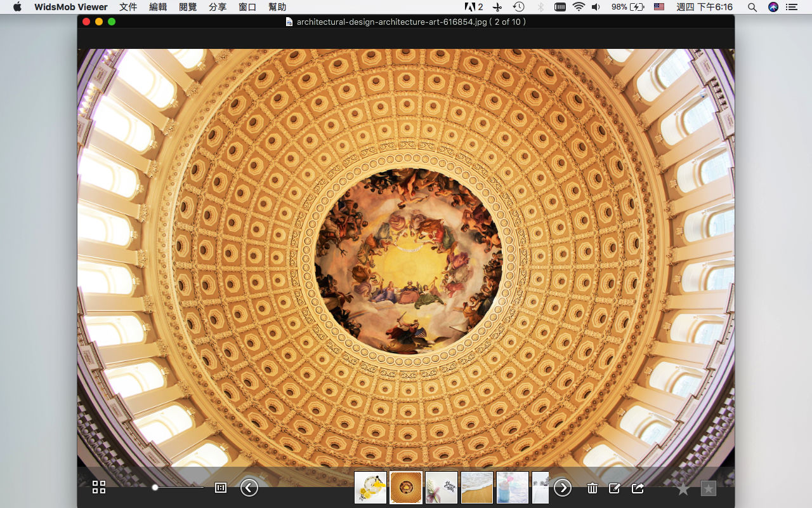Click the keyboard memory status icon
Screen dimensions: 812x508
coord(560,7)
